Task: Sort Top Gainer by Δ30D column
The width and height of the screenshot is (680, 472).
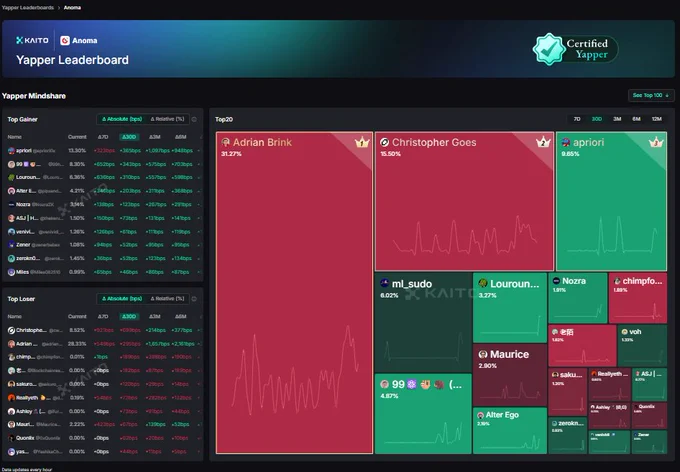Action: point(129,137)
